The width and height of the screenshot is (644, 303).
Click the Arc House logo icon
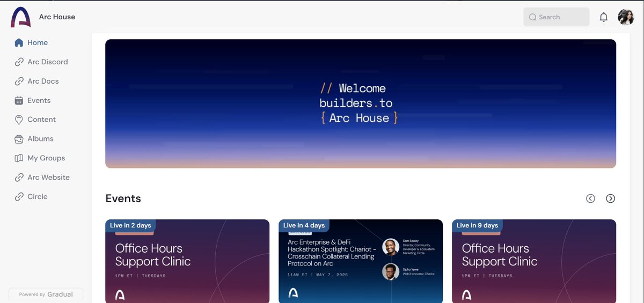click(x=21, y=17)
